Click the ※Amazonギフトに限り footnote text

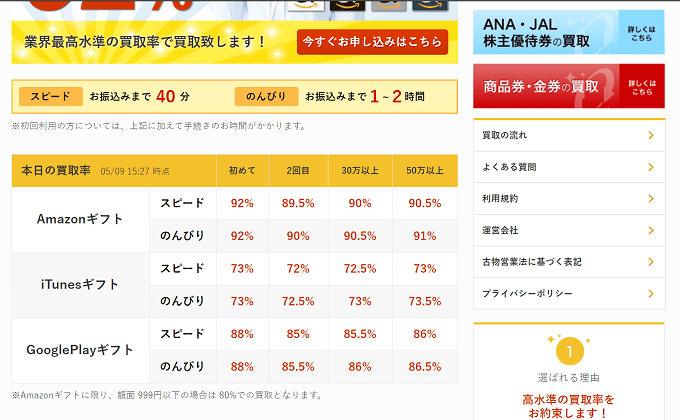(167, 395)
